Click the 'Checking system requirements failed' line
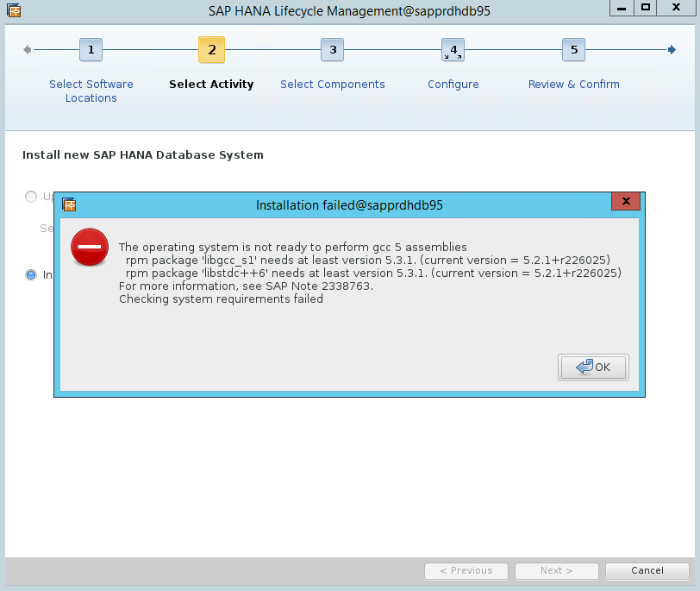The image size is (700, 591). coord(221,299)
